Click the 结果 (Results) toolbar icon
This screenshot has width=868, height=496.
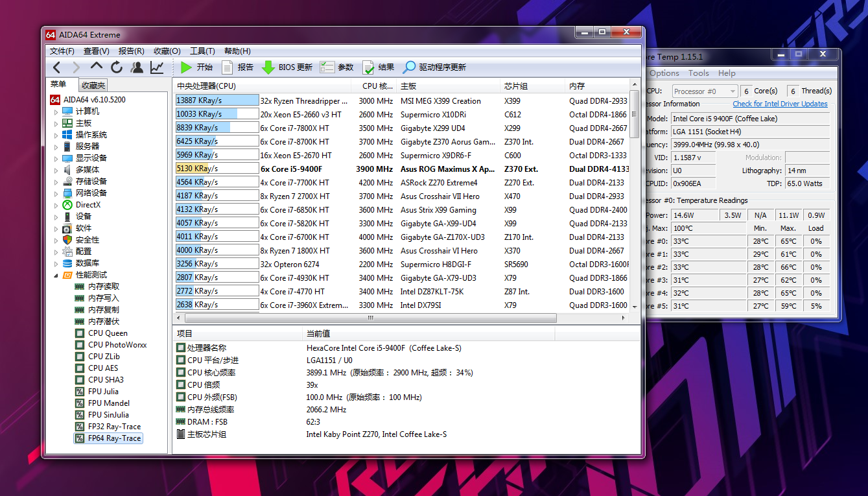coord(369,67)
